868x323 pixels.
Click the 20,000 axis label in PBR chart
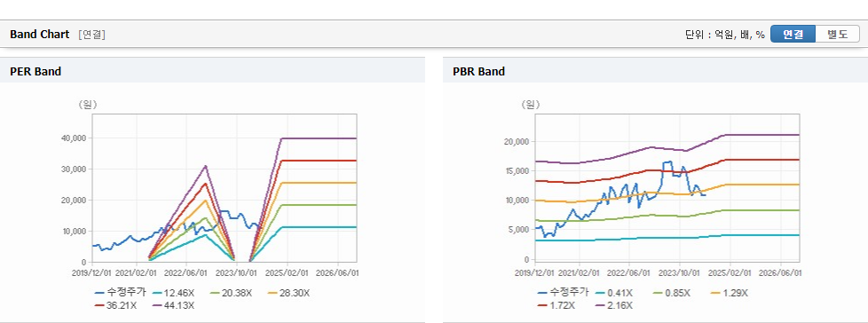[516, 142]
